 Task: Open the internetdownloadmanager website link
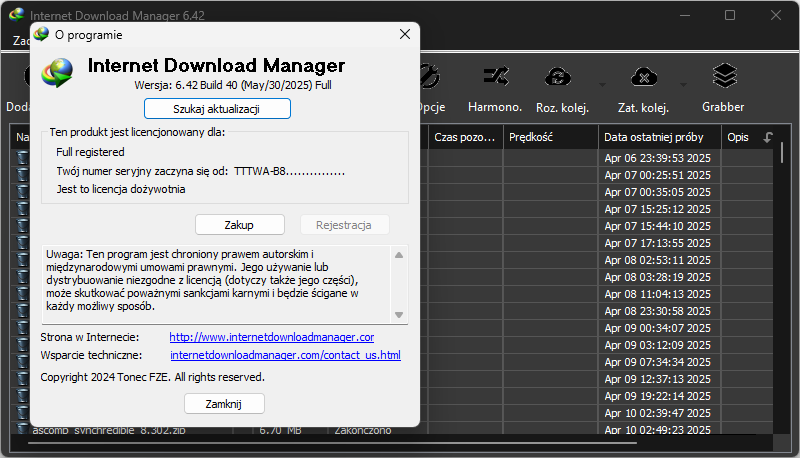271,337
